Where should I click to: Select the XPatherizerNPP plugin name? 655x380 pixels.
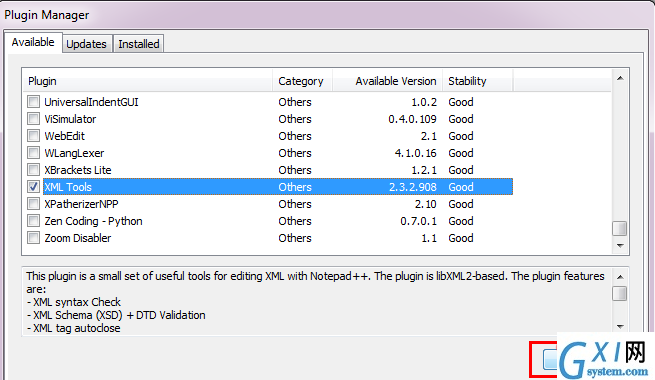point(81,204)
